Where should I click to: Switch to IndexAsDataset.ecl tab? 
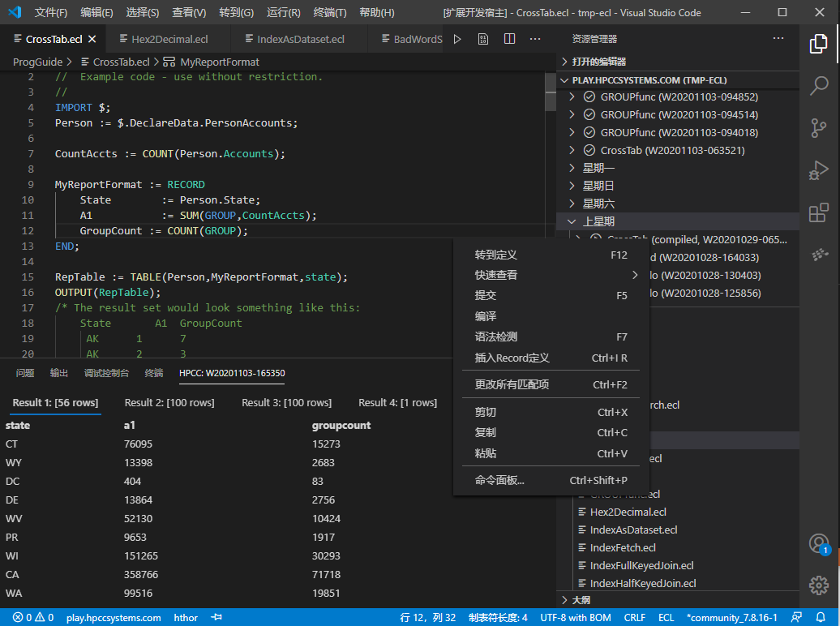pos(299,39)
